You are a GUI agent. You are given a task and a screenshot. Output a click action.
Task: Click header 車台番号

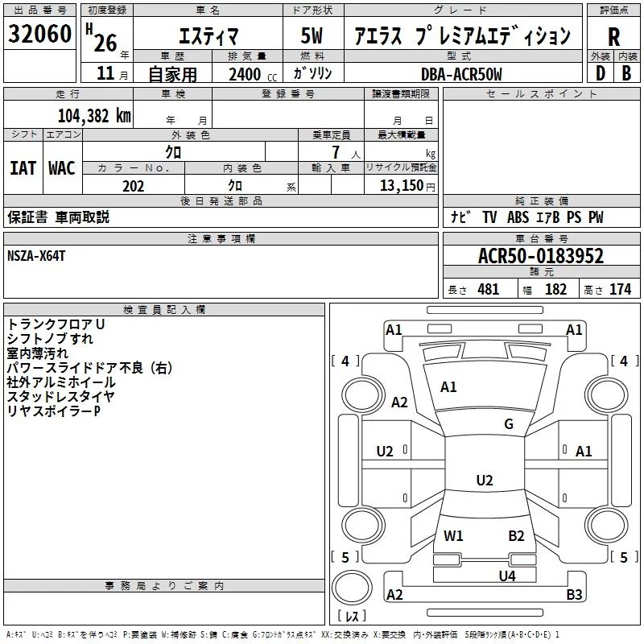pyautogui.click(x=541, y=238)
